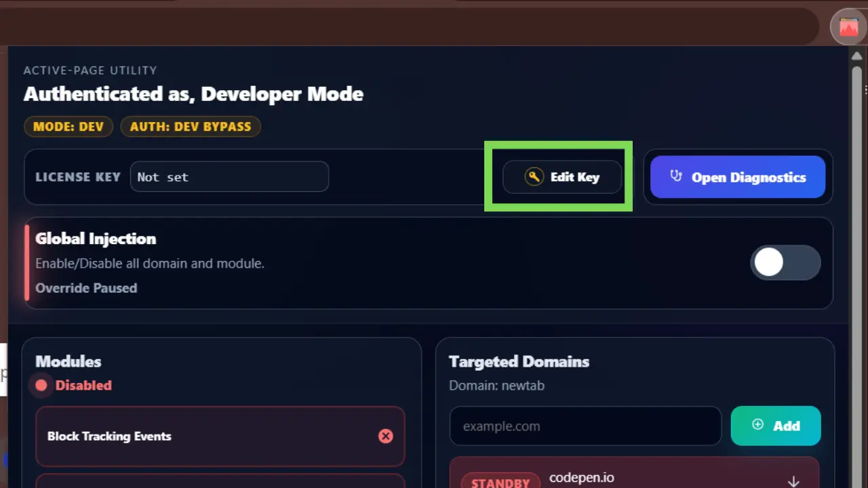Click the MODE: DEV badge
The width and height of the screenshot is (868, 488).
coord(68,127)
